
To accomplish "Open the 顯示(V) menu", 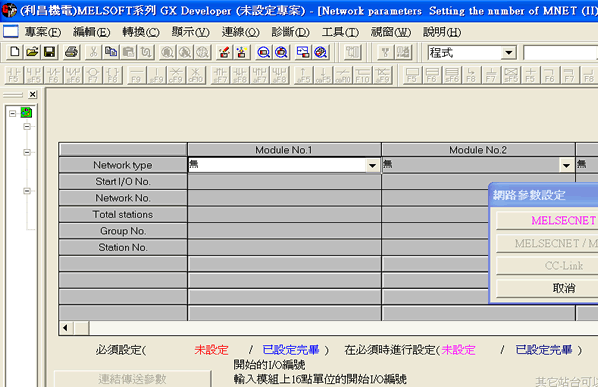I will coord(190,32).
